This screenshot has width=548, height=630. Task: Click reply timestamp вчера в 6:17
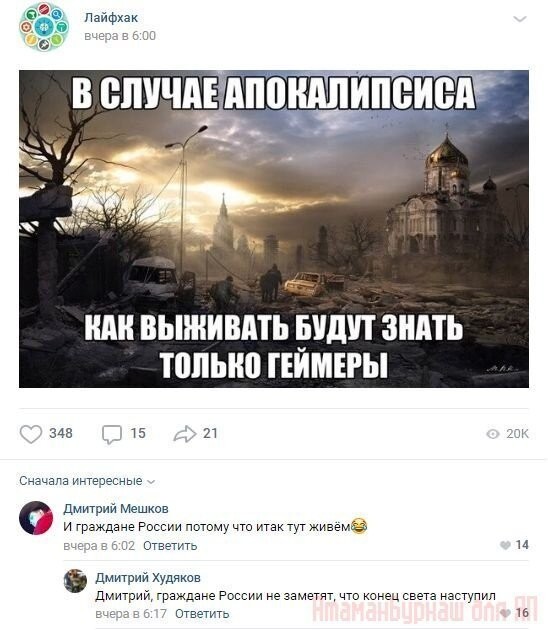131,614
